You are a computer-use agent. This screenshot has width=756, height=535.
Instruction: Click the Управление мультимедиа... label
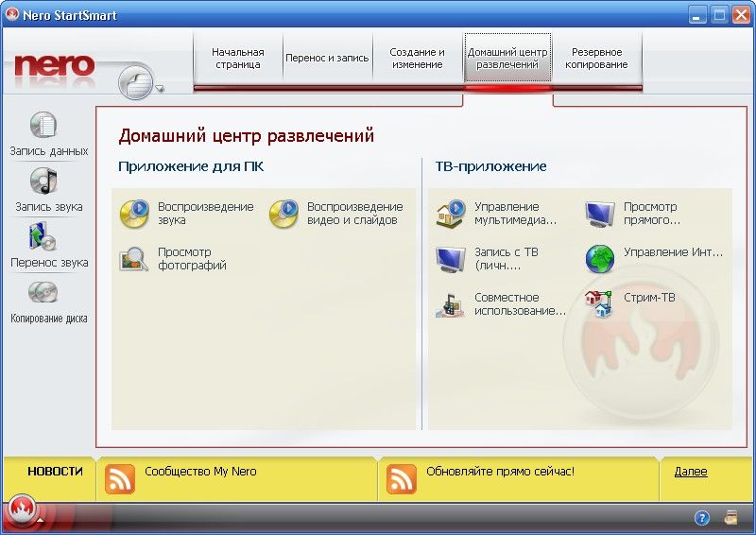click(515, 214)
